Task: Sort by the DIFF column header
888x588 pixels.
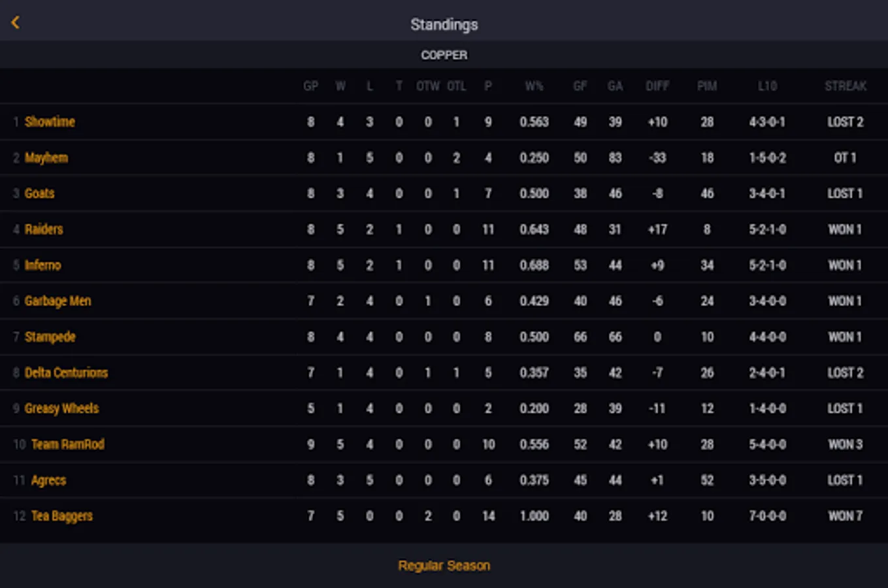Action: pyautogui.click(x=657, y=86)
